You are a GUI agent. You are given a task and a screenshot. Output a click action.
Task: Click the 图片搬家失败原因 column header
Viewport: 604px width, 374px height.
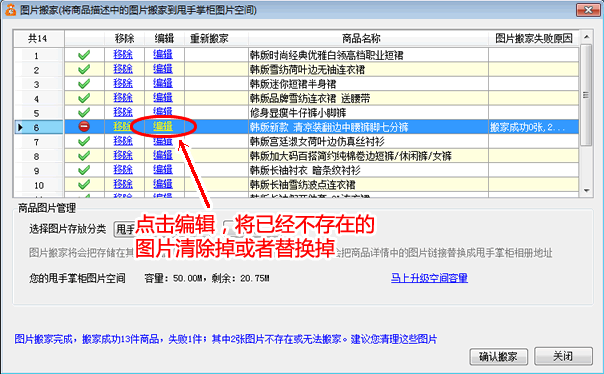coord(534,39)
